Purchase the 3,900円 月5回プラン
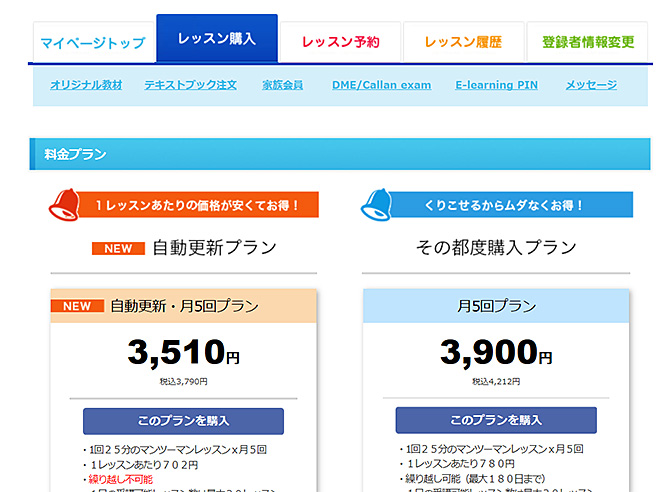660x492 pixels. (x=496, y=420)
